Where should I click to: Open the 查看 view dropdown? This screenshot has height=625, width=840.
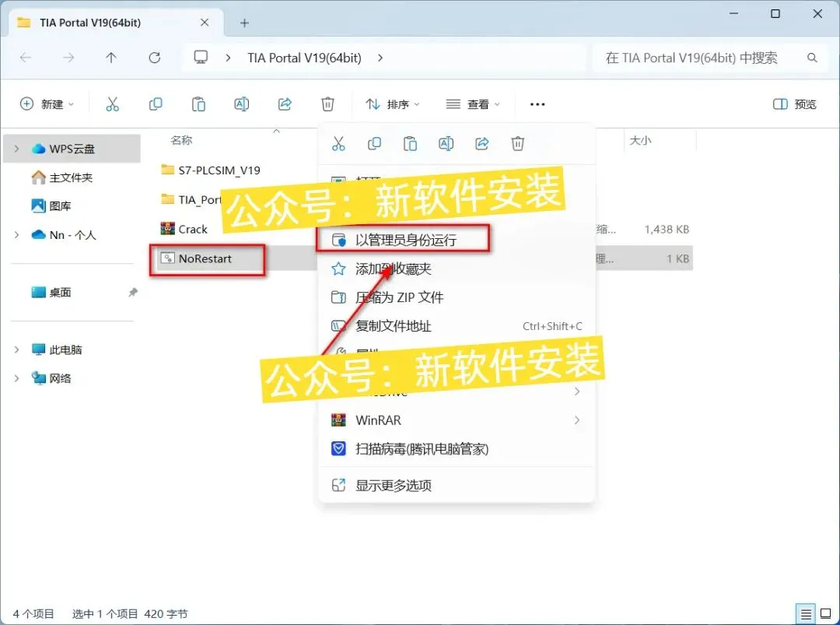coord(473,104)
